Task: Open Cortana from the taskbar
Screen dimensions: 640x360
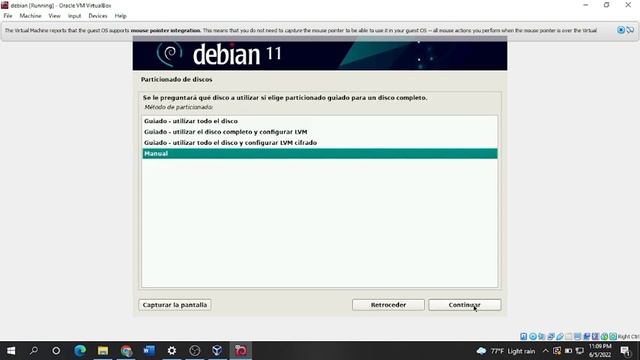Action: coord(56,351)
